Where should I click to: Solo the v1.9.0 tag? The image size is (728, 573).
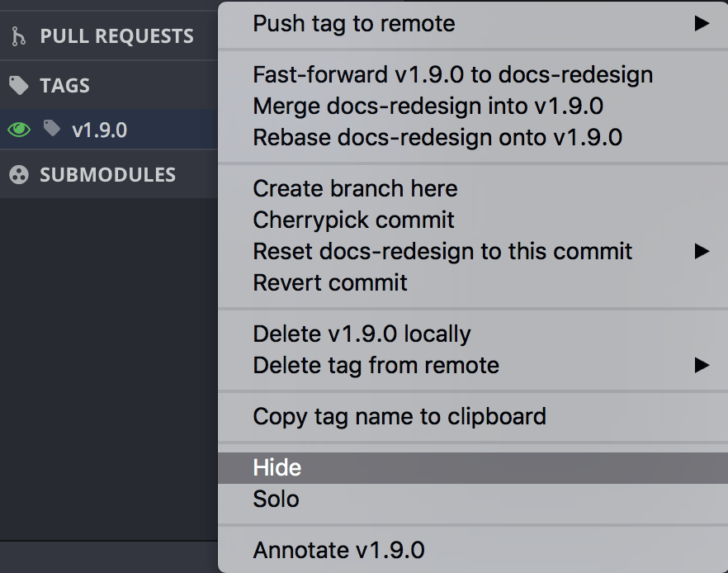click(277, 499)
